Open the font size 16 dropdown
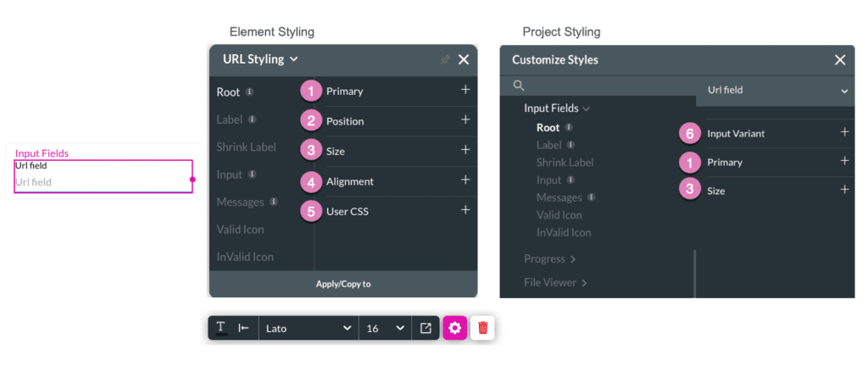Screen dimensions: 868x372 386,328
